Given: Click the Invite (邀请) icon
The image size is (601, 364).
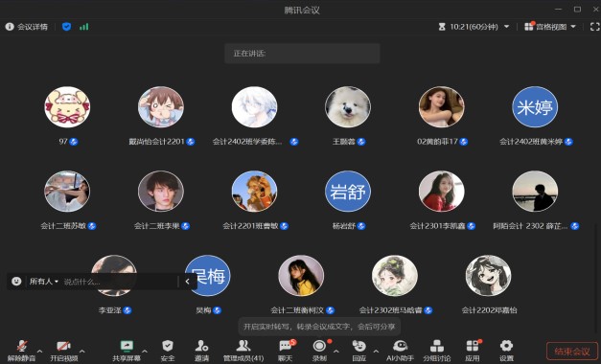Looking at the screenshot, I should coord(201,350).
